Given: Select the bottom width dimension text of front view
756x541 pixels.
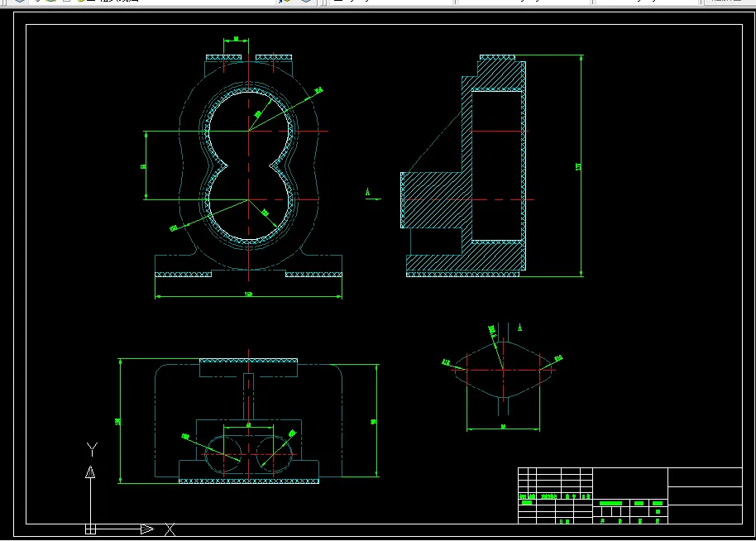Looking at the screenshot, I should (x=248, y=294).
